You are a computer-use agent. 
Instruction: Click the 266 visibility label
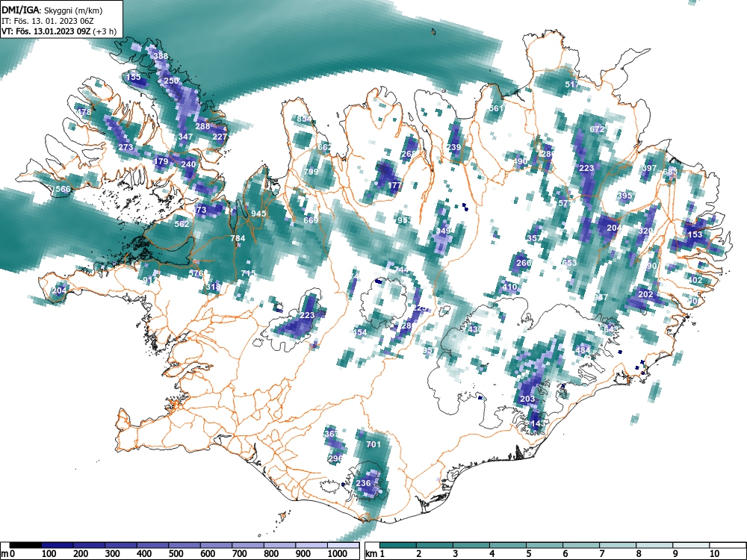523,263
